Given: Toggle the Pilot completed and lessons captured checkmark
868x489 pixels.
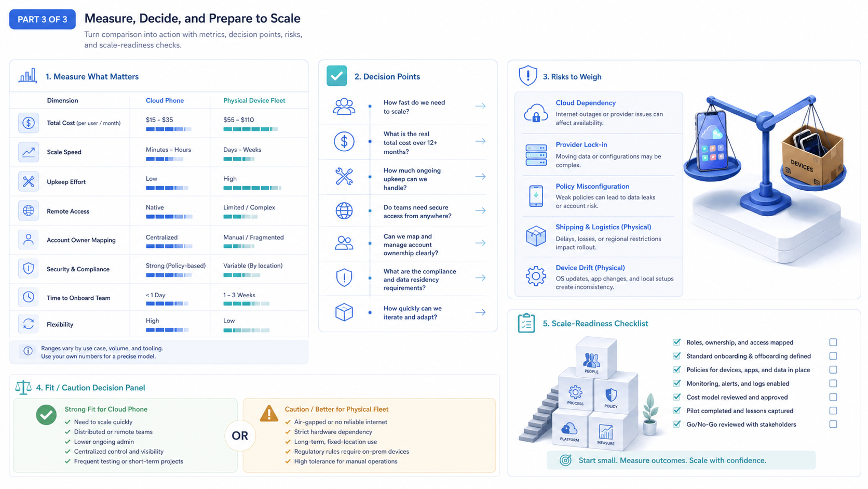Looking at the screenshot, I should click(676, 411).
